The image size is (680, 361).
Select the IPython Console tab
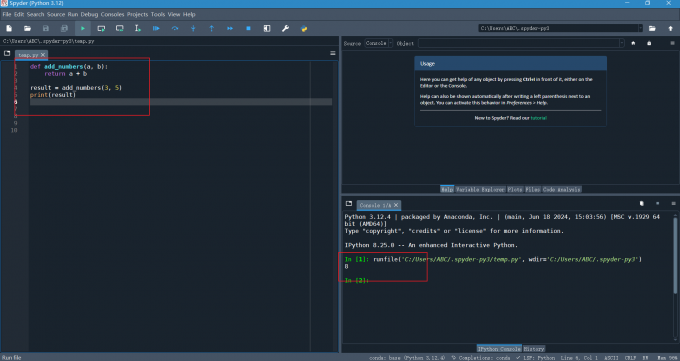(499, 349)
